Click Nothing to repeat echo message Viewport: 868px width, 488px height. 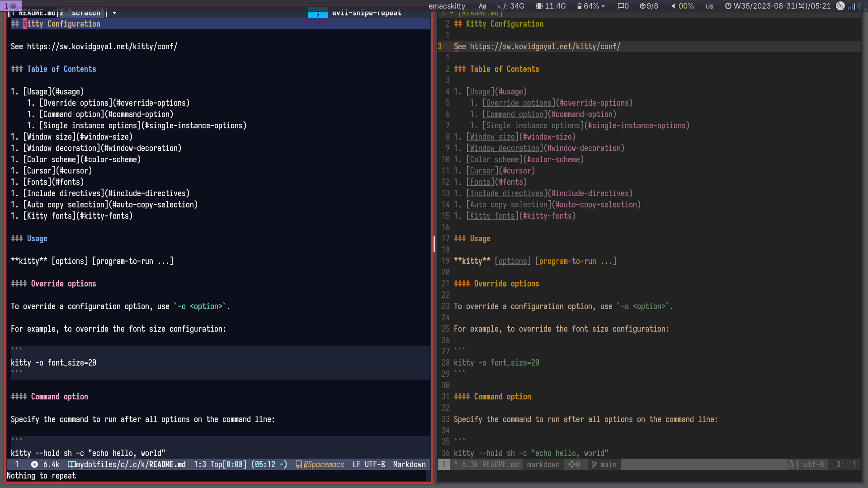point(41,476)
